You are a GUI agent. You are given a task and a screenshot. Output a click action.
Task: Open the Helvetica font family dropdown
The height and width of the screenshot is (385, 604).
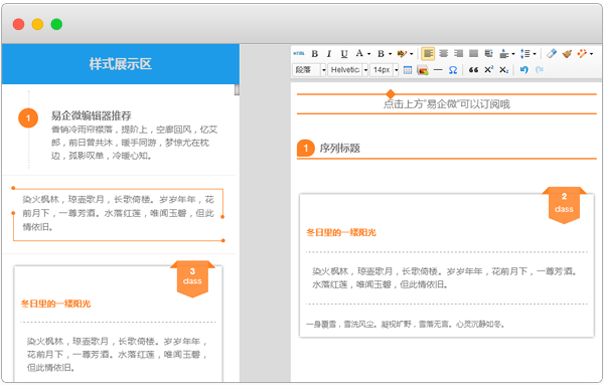point(348,70)
